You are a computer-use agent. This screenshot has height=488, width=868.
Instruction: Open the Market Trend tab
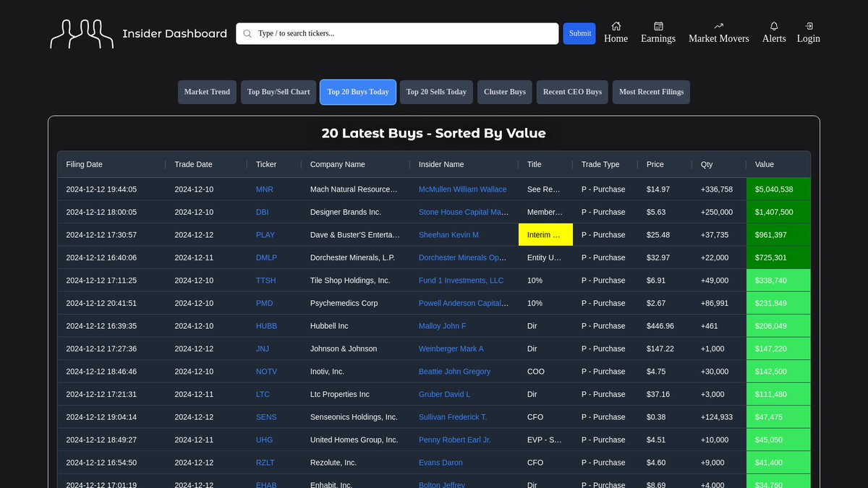[x=207, y=92]
